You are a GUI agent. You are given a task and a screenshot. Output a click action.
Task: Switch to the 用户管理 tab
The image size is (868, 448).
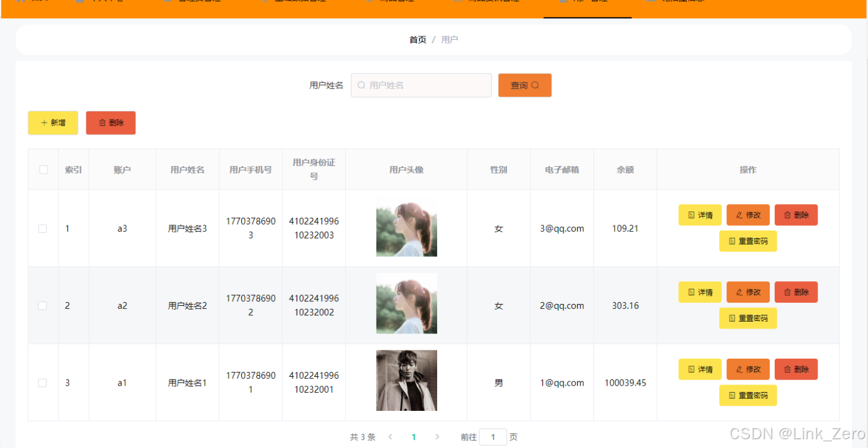coord(587,4)
